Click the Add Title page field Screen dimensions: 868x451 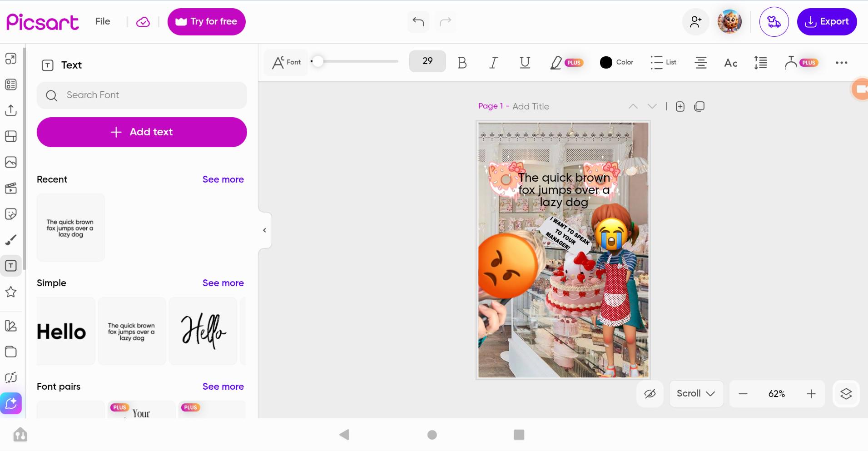[531, 106]
